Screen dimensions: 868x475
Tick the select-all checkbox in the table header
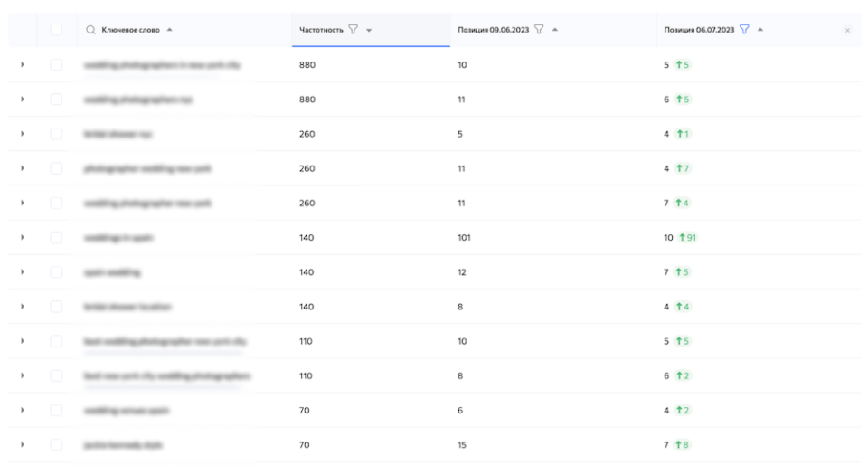[x=57, y=30]
